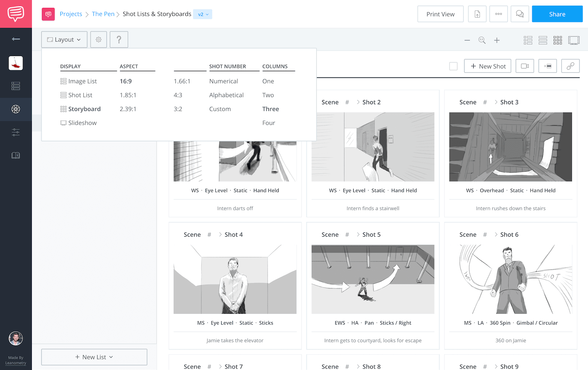
Task: Select Image List display option
Action: pyautogui.click(x=79, y=81)
